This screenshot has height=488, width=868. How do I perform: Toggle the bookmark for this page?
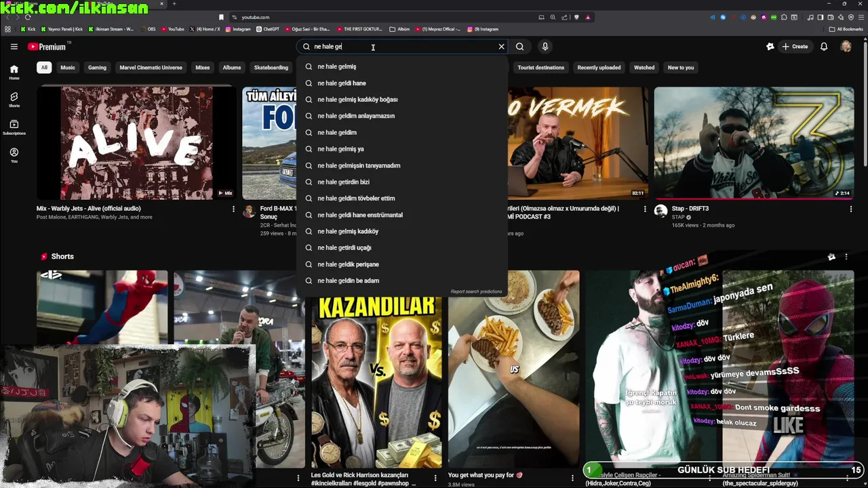(x=221, y=17)
